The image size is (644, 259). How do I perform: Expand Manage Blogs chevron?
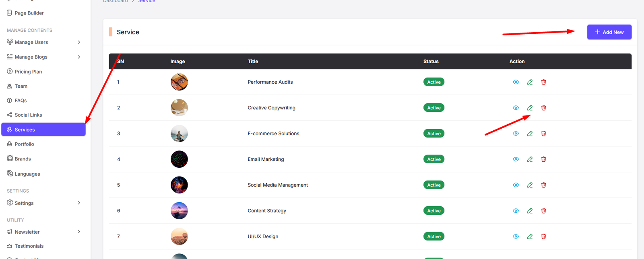(x=79, y=57)
